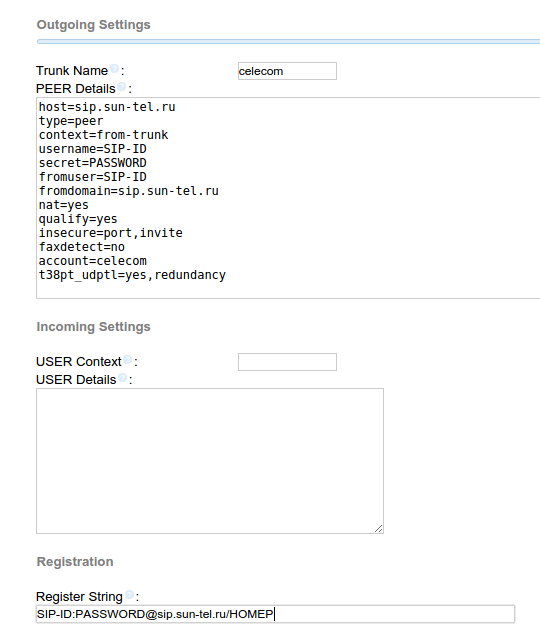Click the help icon next to PEER Details
Screen dimensions: 540x631
coord(122,87)
